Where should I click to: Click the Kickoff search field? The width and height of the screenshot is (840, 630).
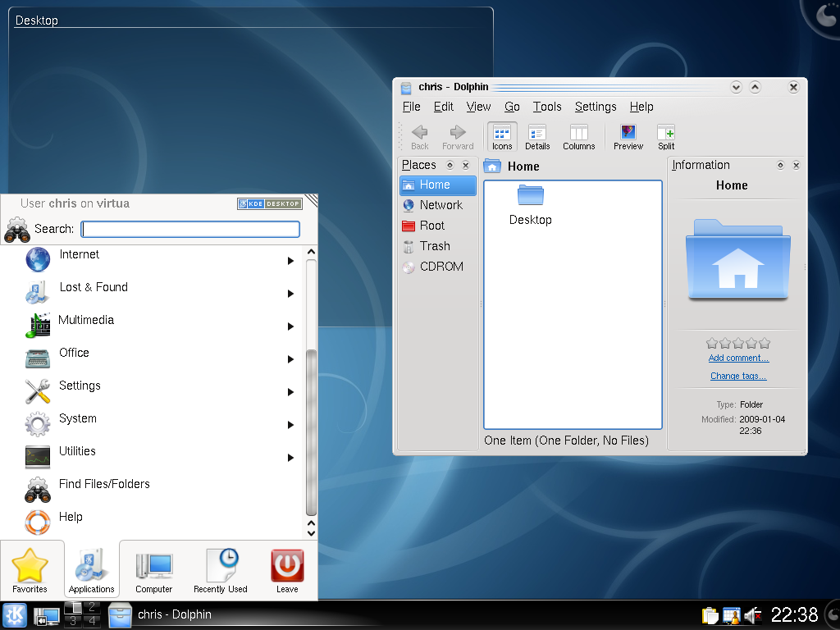pyautogui.click(x=190, y=230)
